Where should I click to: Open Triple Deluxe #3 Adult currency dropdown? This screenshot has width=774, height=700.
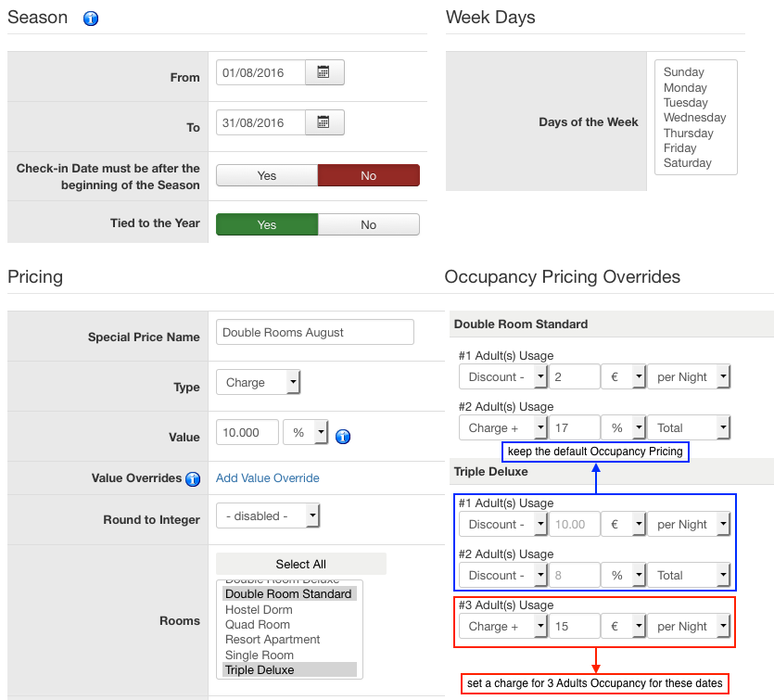pyautogui.click(x=623, y=626)
